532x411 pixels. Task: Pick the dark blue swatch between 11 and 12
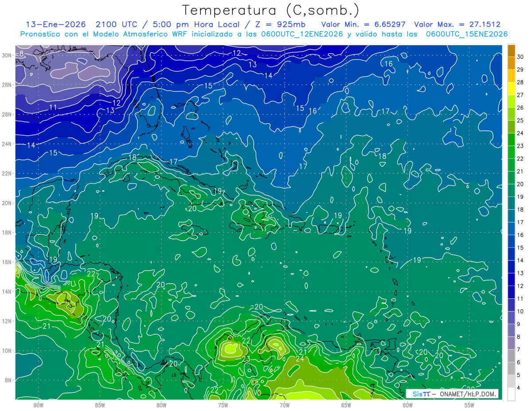click(511, 292)
